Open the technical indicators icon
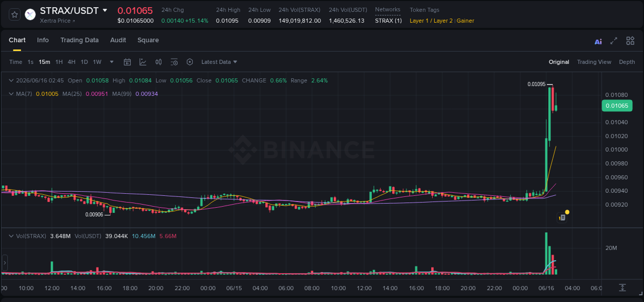The height and width of the screenshot is (302, 644). pyautogui.click(x=143, y=62)
